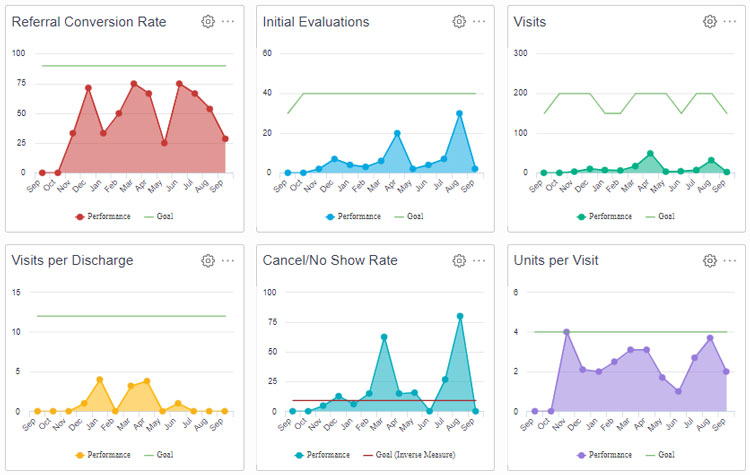Viewport: 750px width, 475px height.
Task: Toggle Performance legend in Visits per Discharge chart
Action: tap(103, 454)
